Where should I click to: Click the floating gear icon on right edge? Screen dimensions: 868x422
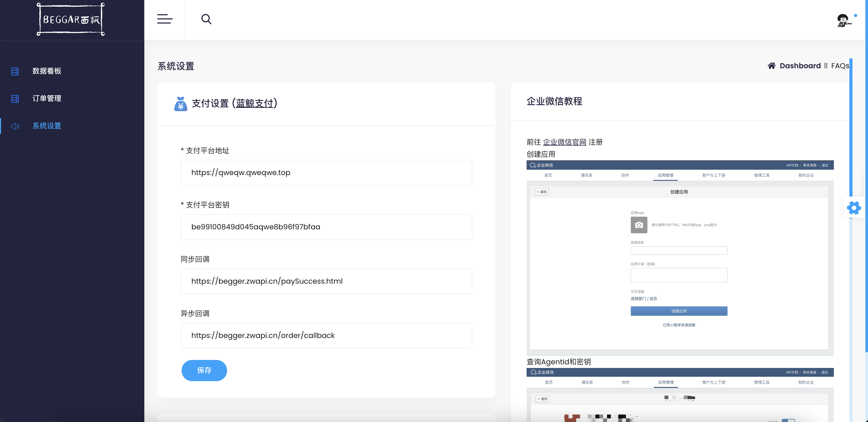pyautogui.click(x=854, y=207)
